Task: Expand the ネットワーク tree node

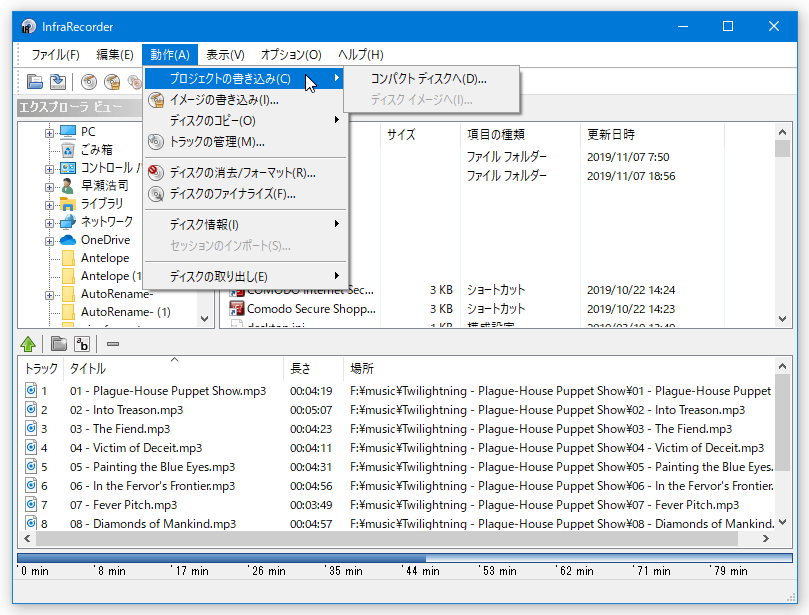Action: [x=49, y=223]
